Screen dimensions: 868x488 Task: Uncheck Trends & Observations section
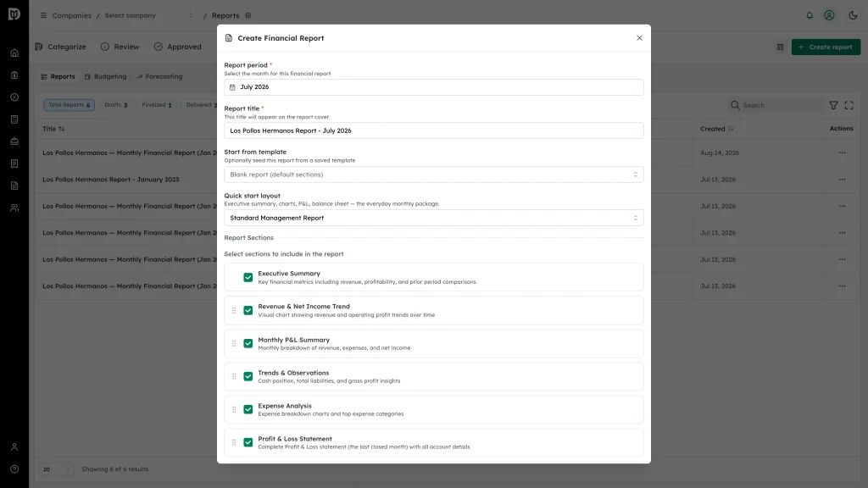click(x=248, y=376)
